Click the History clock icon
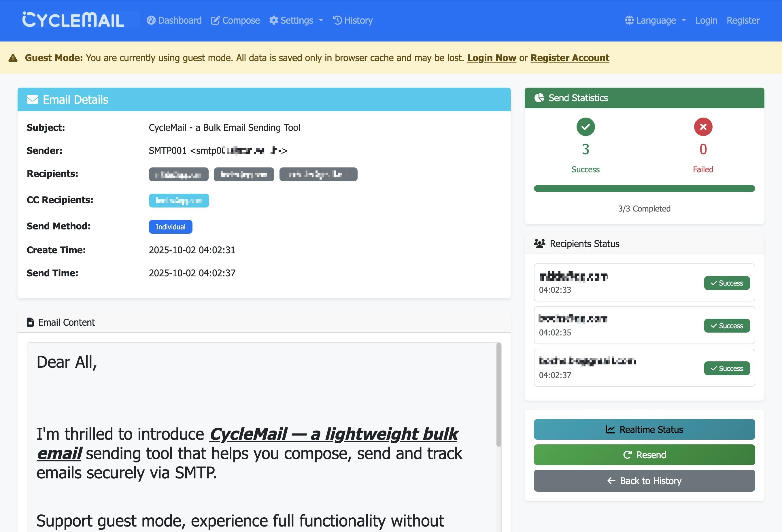 (x=337, y=20)
